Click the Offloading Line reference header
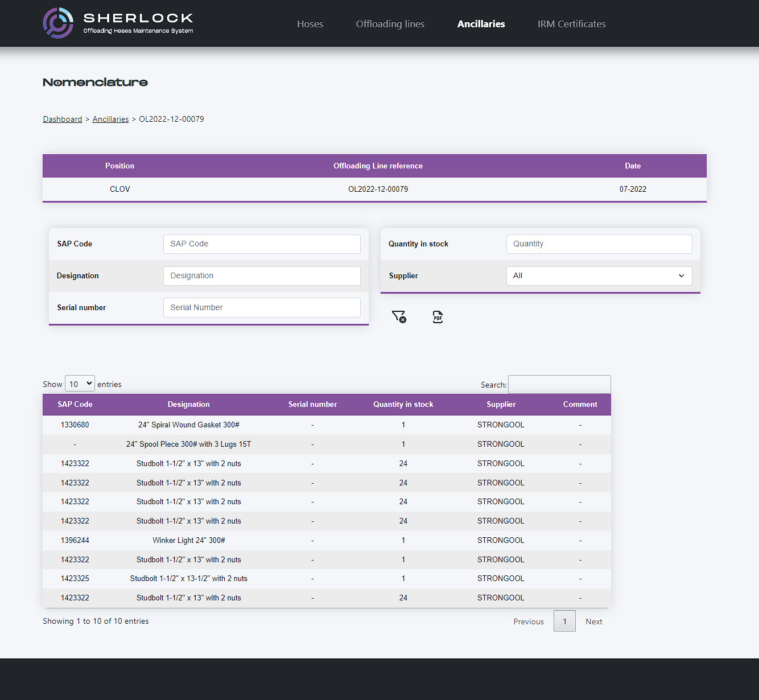759x700 pixels. 378,166
